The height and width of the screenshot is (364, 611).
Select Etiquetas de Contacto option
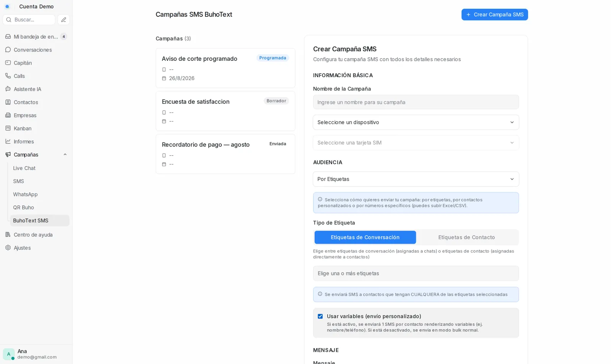point(467,237)
